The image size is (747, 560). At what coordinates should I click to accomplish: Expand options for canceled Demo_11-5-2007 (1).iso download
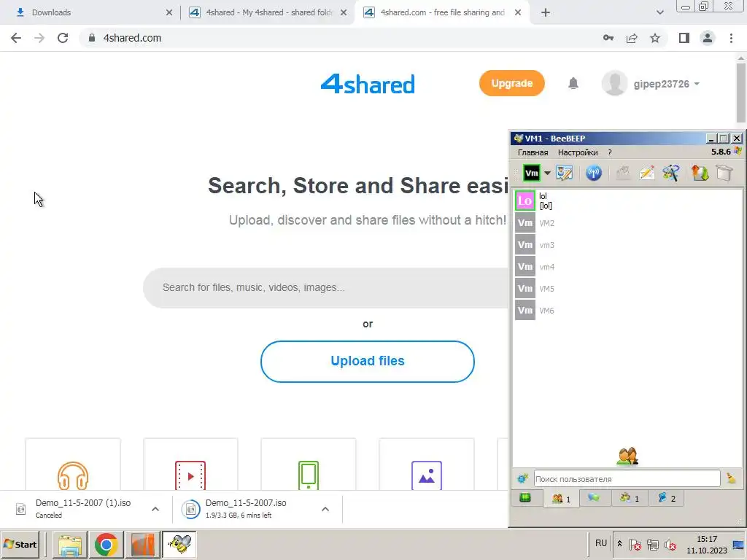[155, 509]
